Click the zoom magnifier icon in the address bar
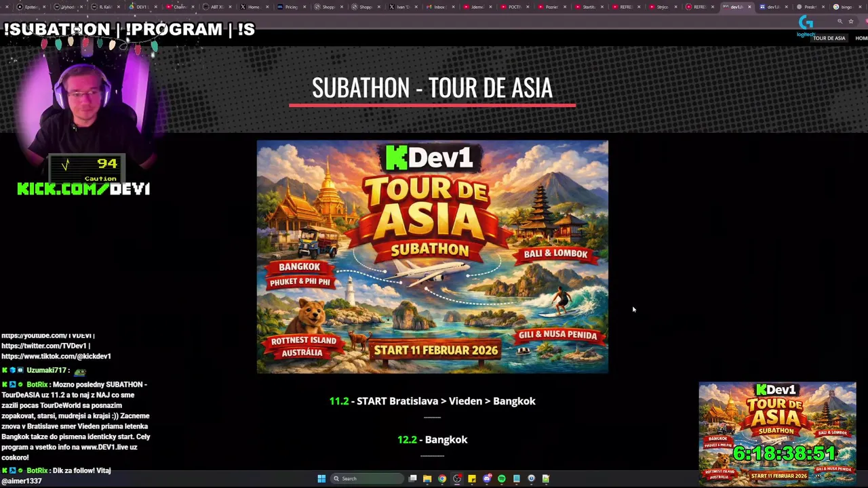This screenshot has height=488, width=868. click(x=840, y=22)
